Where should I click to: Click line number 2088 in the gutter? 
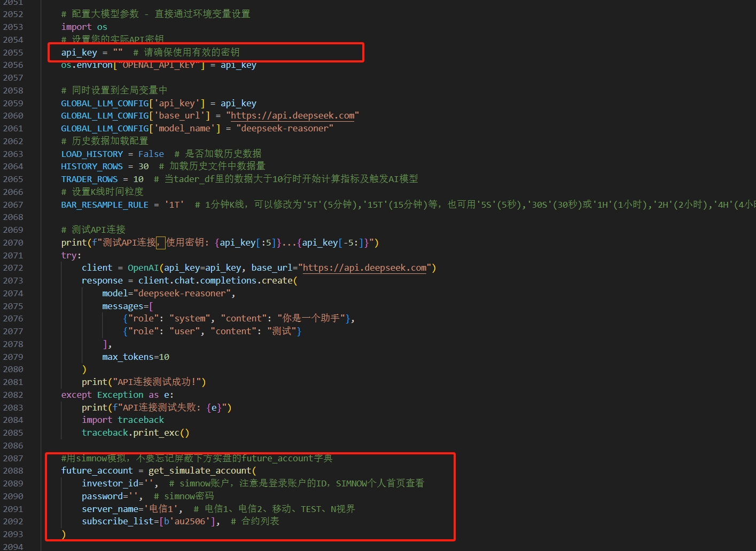pyautogui.click(x=13, y=471)
